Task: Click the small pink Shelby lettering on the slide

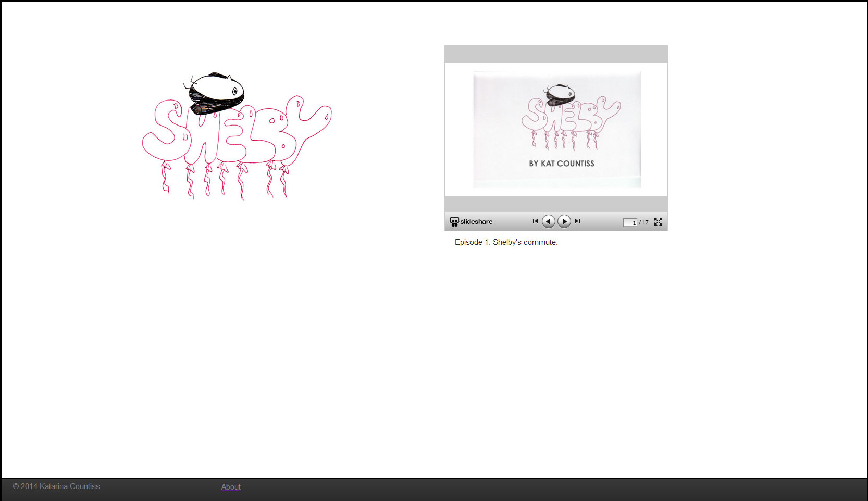Action: [x=571, y=117]
